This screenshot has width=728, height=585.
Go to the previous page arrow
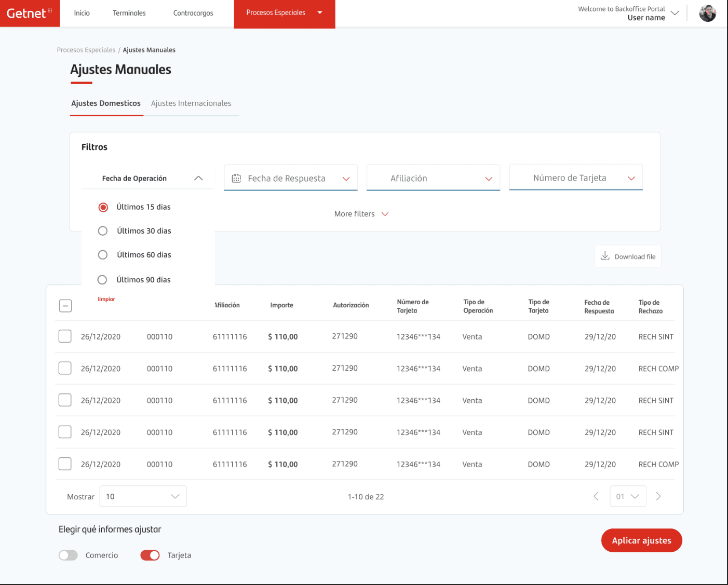pos(596,496)
